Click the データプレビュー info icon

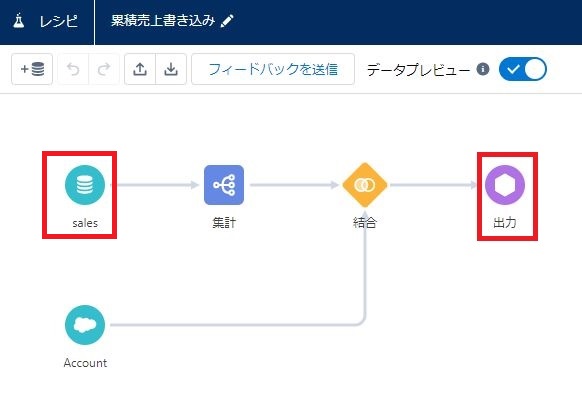(483, 69)
